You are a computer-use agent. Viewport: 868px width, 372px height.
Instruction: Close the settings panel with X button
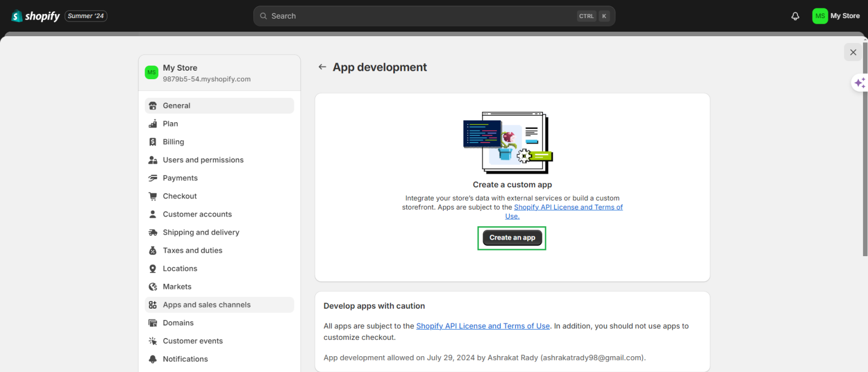point(853,52)
